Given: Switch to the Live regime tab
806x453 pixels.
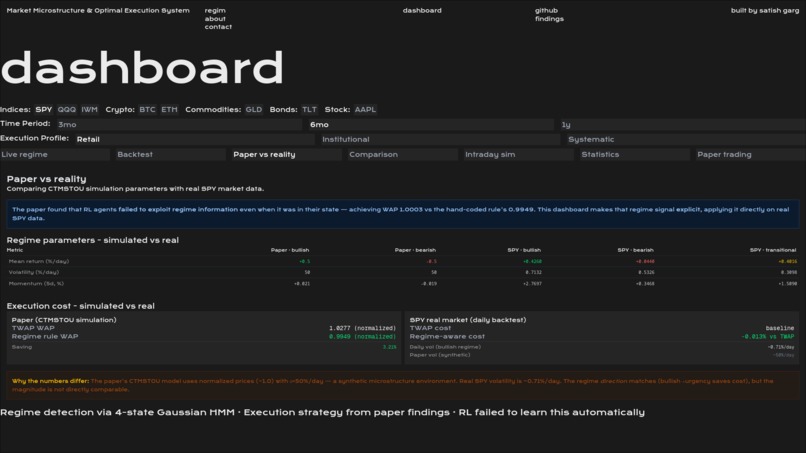Looking at the screenshot, I should tap(54, 154).
